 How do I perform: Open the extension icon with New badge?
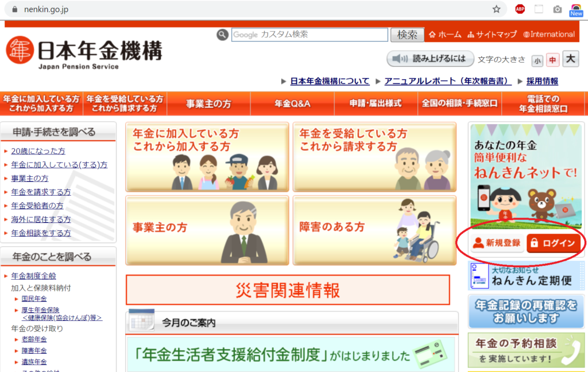click(x=576, y=10)
